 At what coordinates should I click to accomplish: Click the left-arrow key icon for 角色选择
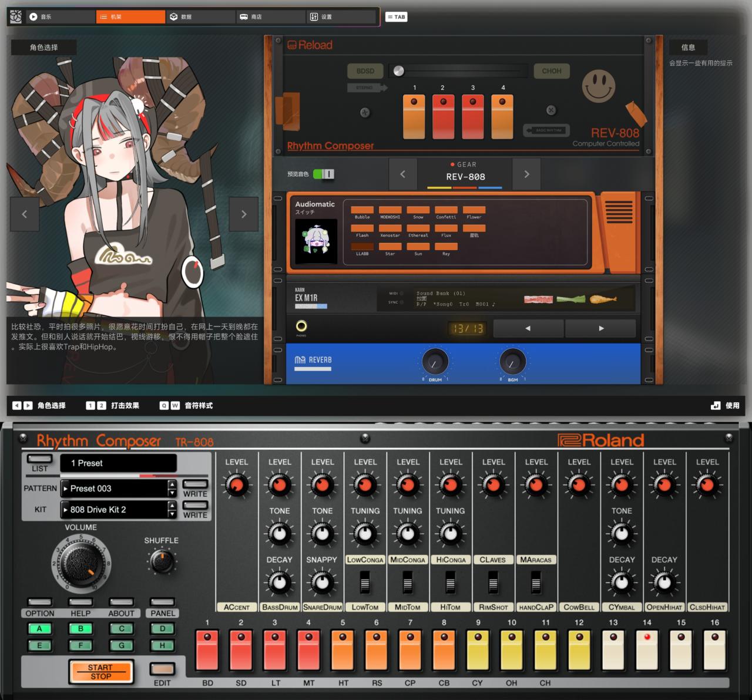tap(17, 405)
